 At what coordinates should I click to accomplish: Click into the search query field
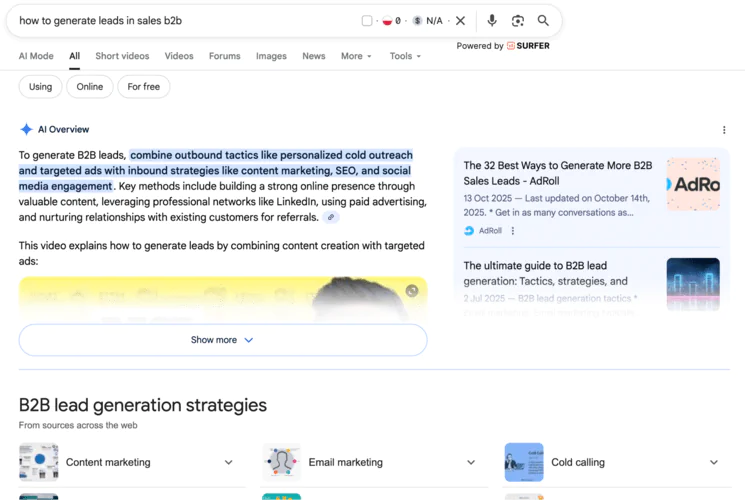coord(185,20)
